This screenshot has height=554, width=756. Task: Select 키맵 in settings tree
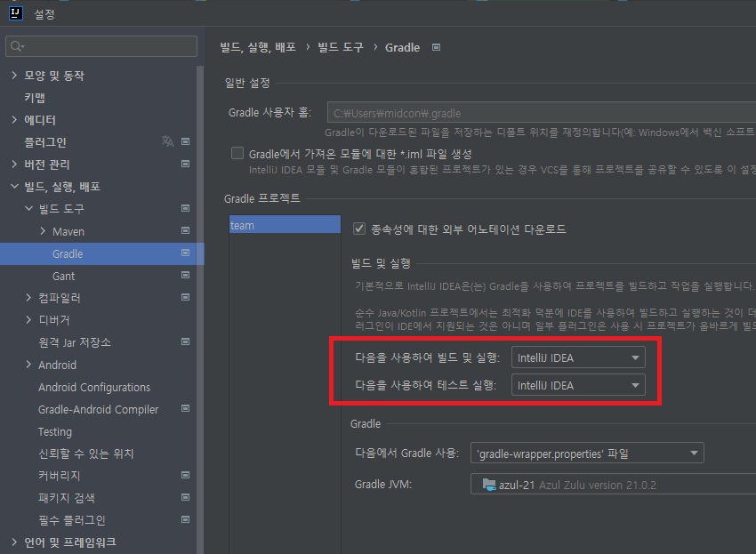(35, 98)
